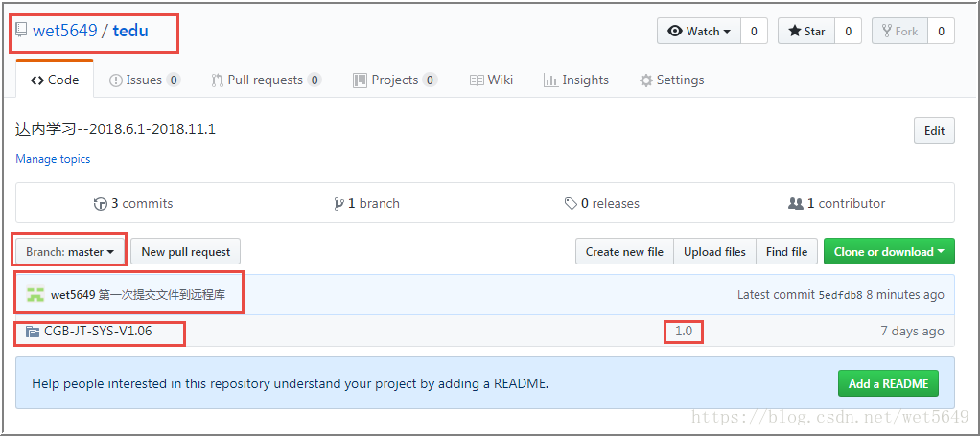Screen dimensions: 980x436
Task: Edit the repository description
Action: (x=934, y=130)
